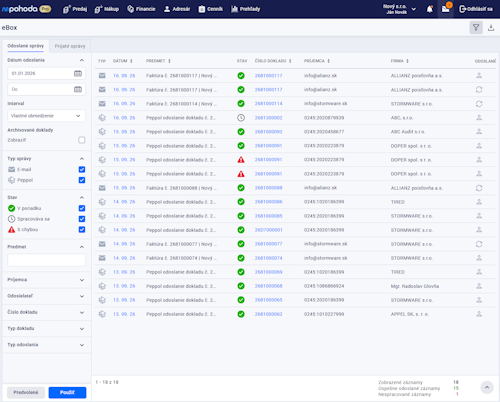
Task: Click the processing clock status for 2681300002
Action: coord(241,118)
